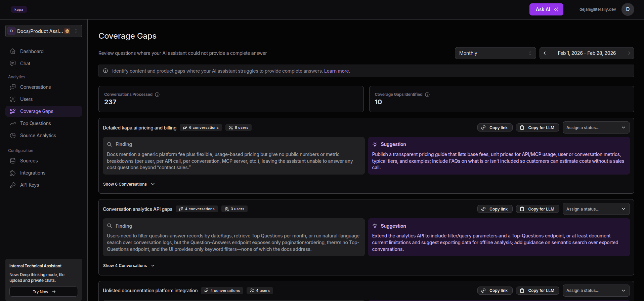Click the Coverage Gaps page heading
The image size is (644, 301).
click(x=127, y=36)
